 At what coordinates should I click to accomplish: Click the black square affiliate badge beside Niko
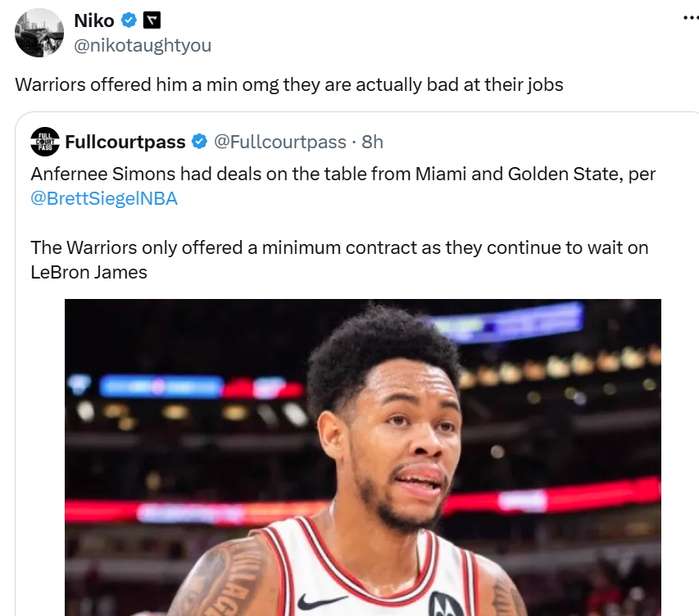click(152, 20)
